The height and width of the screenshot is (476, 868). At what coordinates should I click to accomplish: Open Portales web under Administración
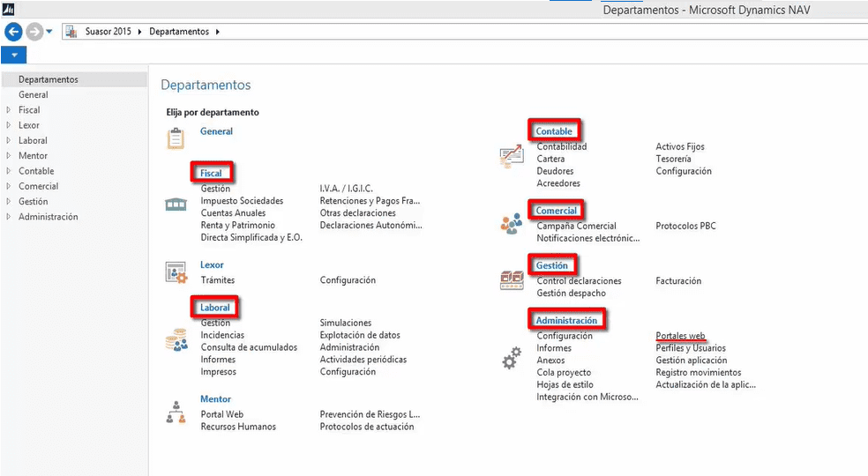[x=680, y=336]
